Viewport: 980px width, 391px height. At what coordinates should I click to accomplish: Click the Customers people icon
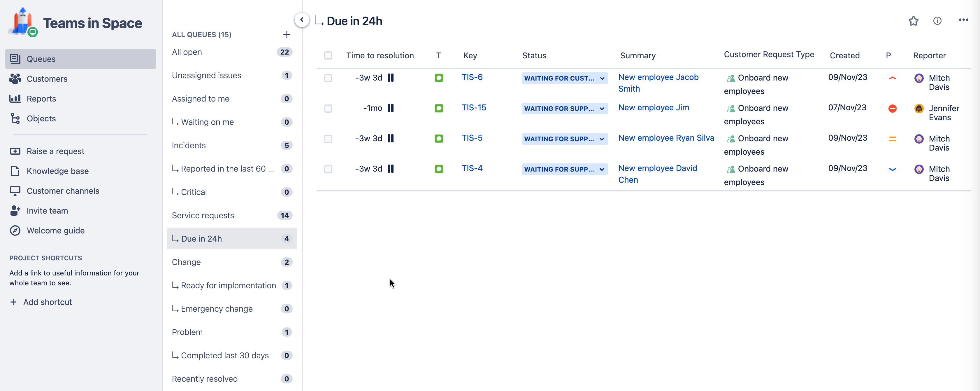click(x=15, y=79)
